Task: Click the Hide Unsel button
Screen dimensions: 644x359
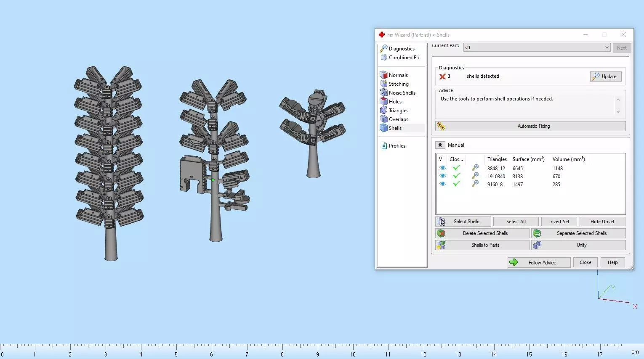Action: pos(602,222)
